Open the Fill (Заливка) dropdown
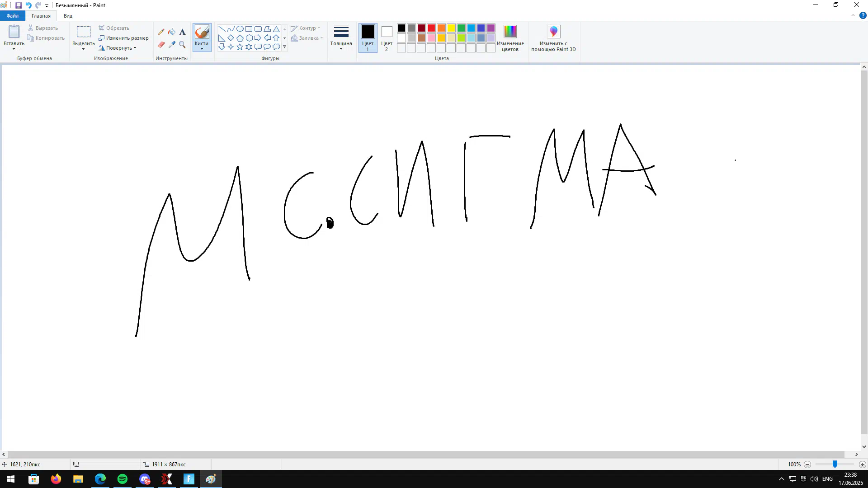 point(307,38)
